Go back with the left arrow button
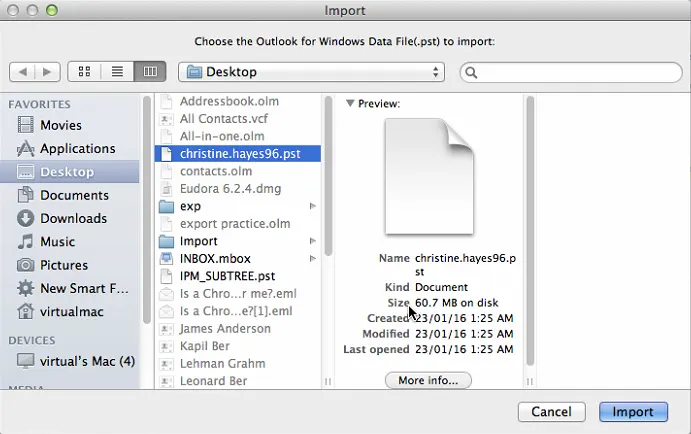This screenshot has width=691, height=434. (22, 71)
